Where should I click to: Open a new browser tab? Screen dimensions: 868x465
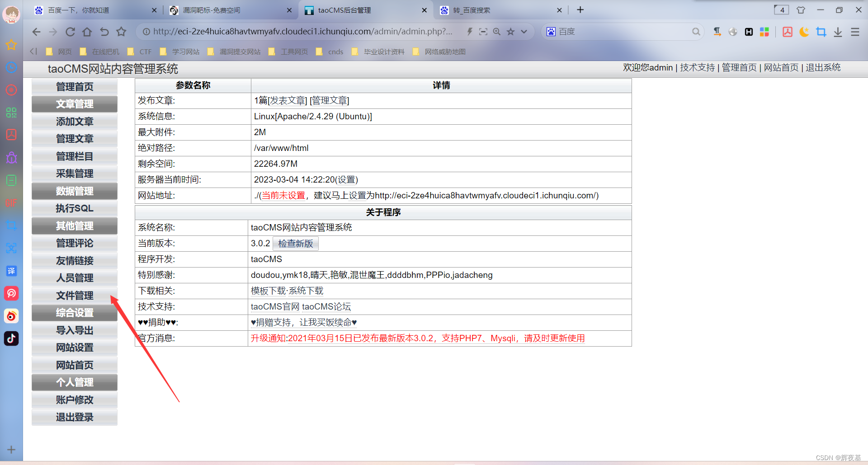[x=580, y=9]
